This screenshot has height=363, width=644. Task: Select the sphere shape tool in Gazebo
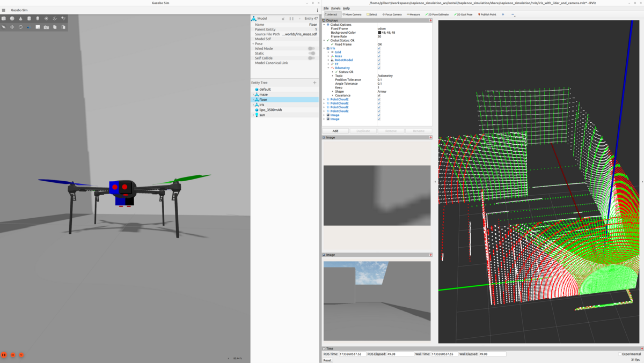click(x=11, y=18)
